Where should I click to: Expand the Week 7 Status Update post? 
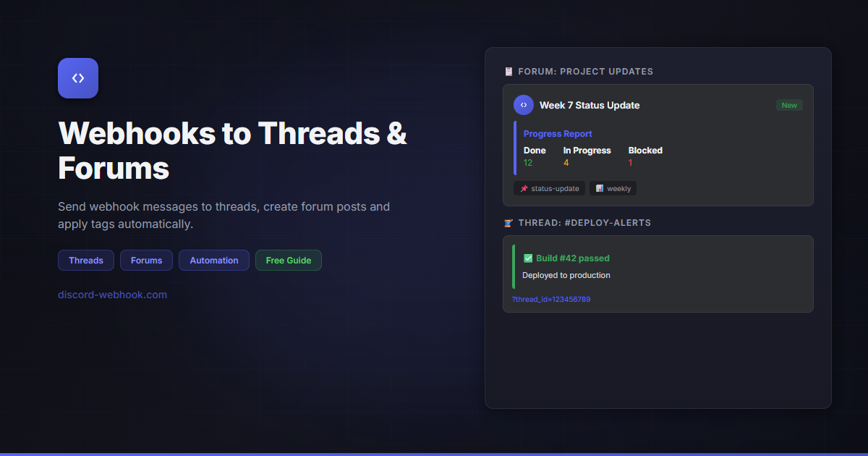click(590, 105)
